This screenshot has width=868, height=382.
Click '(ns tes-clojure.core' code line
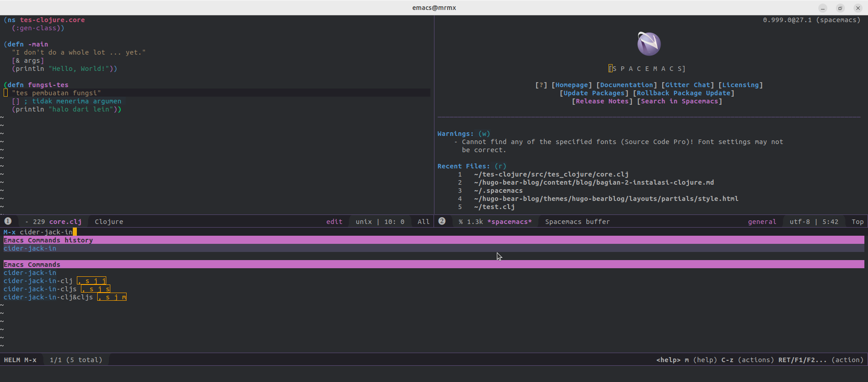click(x=44, y=20)
